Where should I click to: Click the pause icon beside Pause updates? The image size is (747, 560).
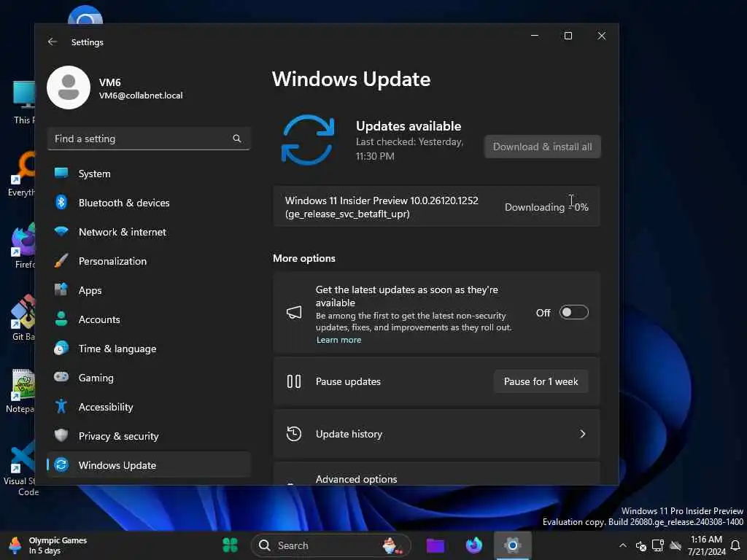tap(294, 381)
